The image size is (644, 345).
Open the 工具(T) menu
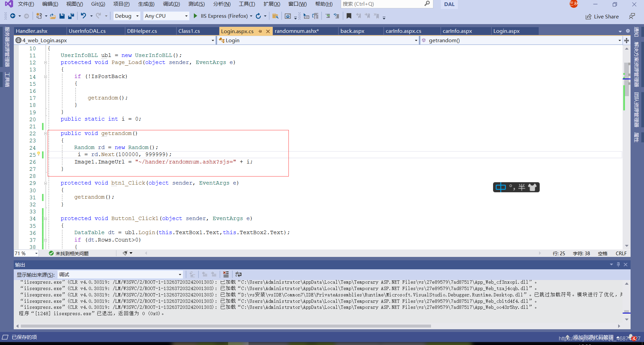pyautogui.click(x=247, y=4)
